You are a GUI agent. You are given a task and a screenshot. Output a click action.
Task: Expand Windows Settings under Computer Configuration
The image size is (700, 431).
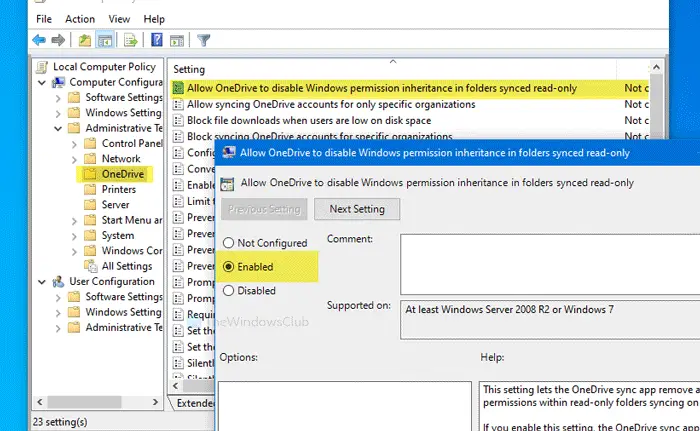point(58,113)
